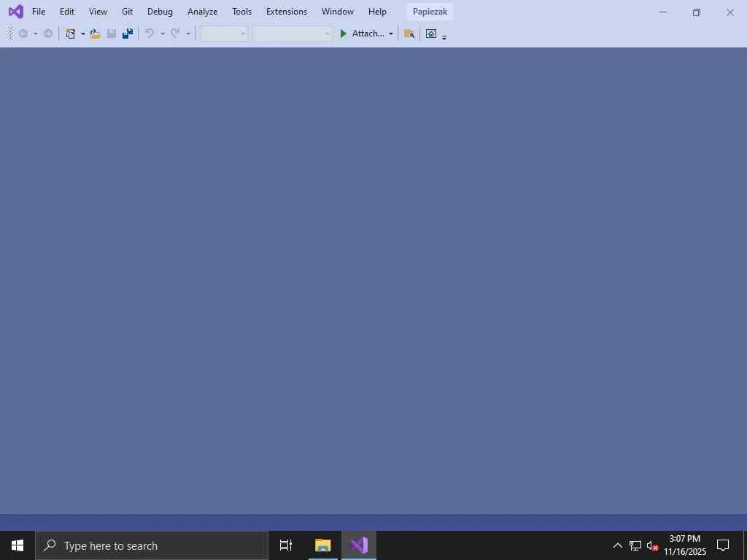
Task: Open the View menu
Action: pyautogui.click(x=98, y=12)
